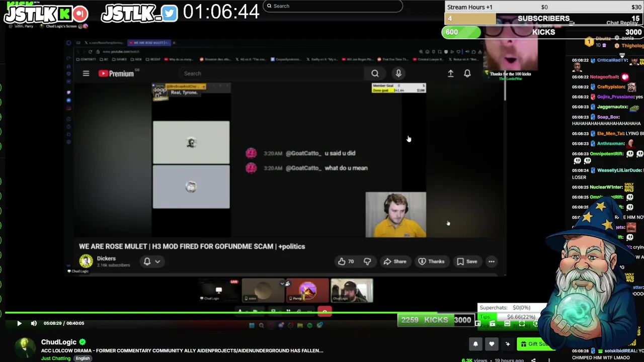Open the REDDIT bookmarks folder
The height and width of the screenshot is (362, 644).
tap(154, 59)
